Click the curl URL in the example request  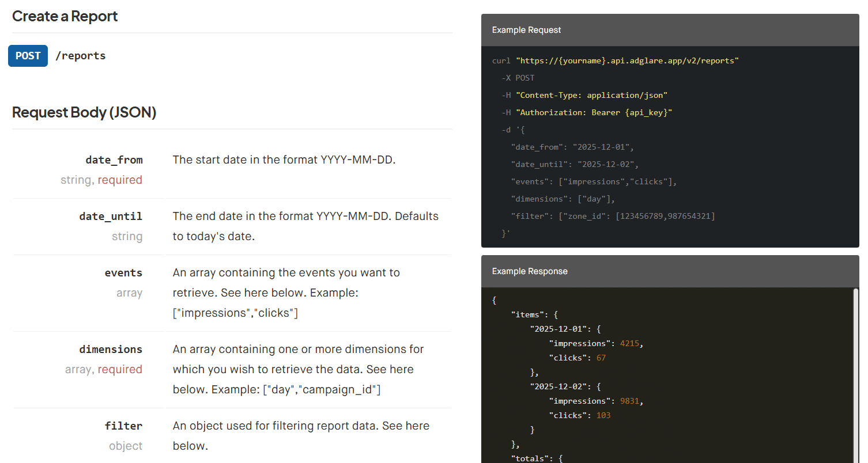(627, 60)
